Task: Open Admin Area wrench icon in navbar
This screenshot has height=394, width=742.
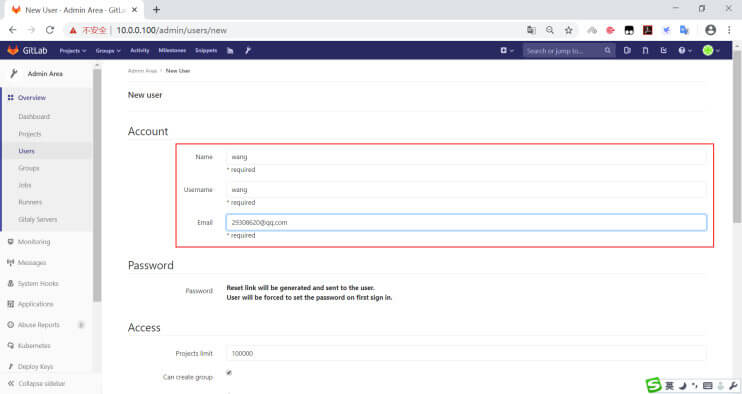Action: [248, 51]
